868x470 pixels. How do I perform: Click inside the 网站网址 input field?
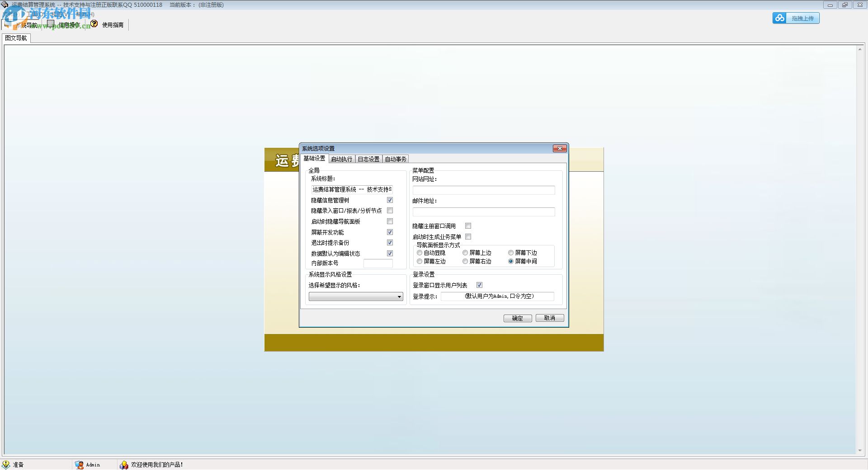tap(483, 190)
